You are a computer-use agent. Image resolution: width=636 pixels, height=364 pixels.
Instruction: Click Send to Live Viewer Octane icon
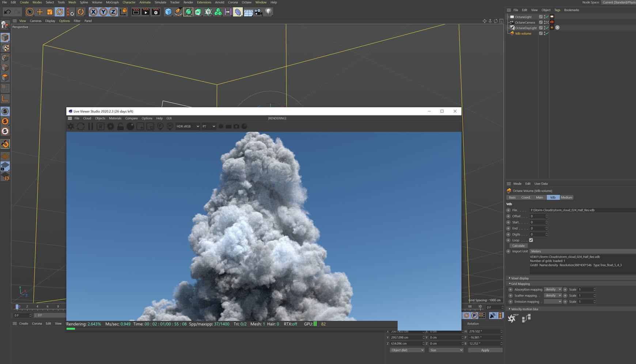point(71,126)
